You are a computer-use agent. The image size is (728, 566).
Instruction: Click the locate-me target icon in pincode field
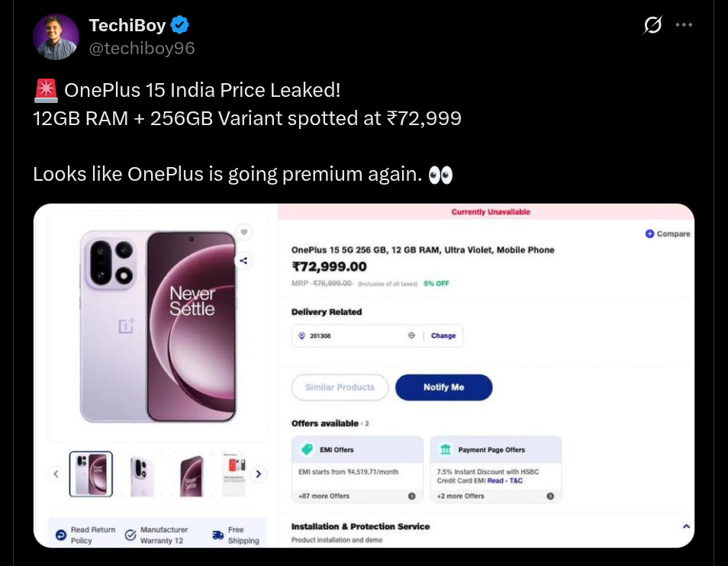click(x=411, y=336)
